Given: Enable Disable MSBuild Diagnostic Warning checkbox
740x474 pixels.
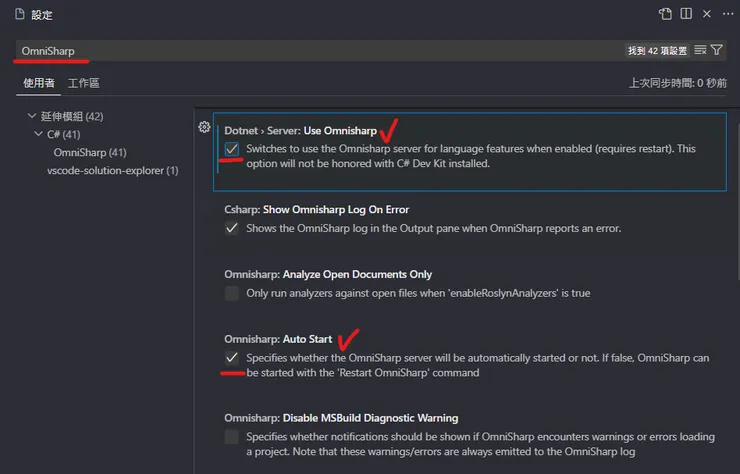Looking at the screenshot, I should (x=232, y=437).
